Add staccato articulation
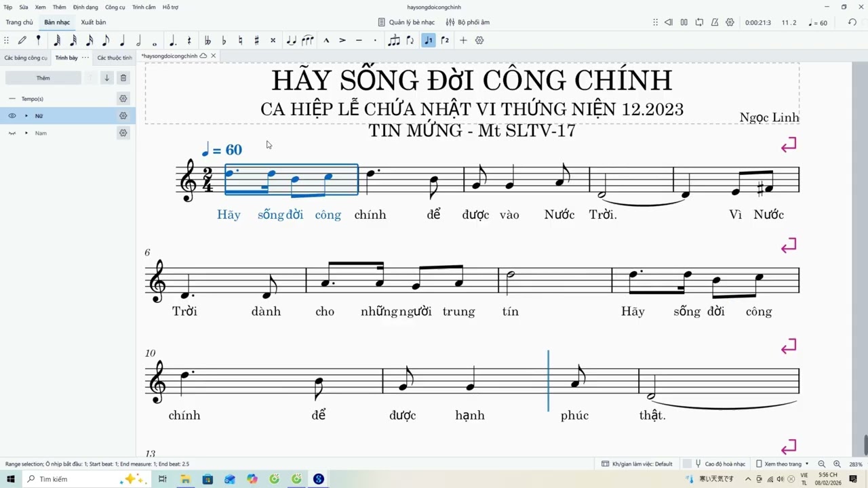 375,41
